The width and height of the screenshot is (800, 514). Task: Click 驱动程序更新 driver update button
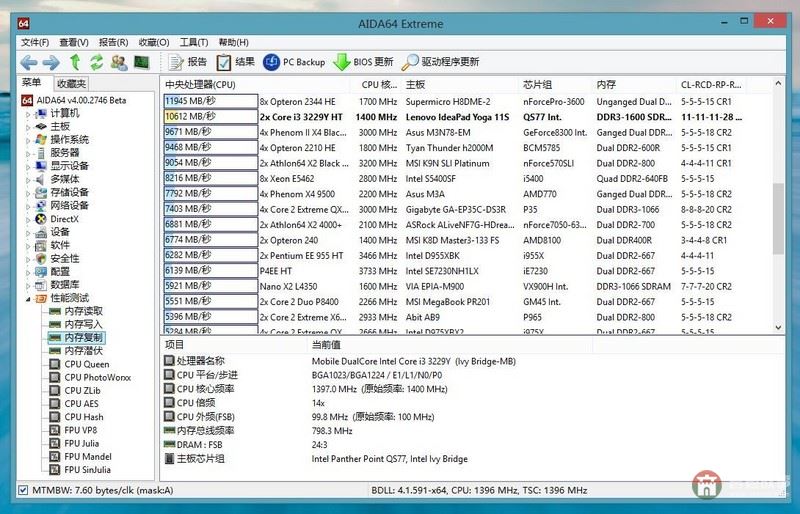pos(440,62)
